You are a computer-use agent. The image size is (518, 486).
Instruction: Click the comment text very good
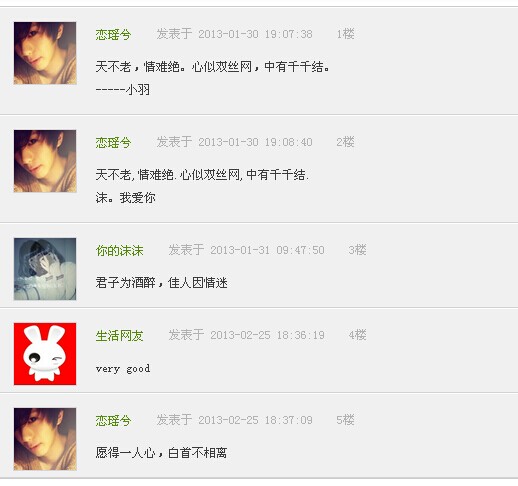(x=123, y=369)
